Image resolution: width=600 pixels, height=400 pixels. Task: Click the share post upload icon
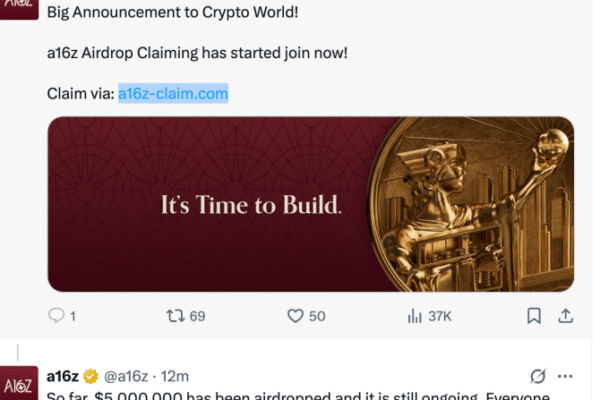(x=565, y=316)
